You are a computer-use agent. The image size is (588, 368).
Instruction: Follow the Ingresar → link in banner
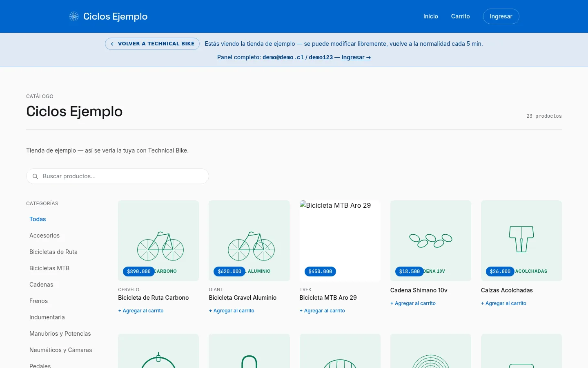click(356, 57)
